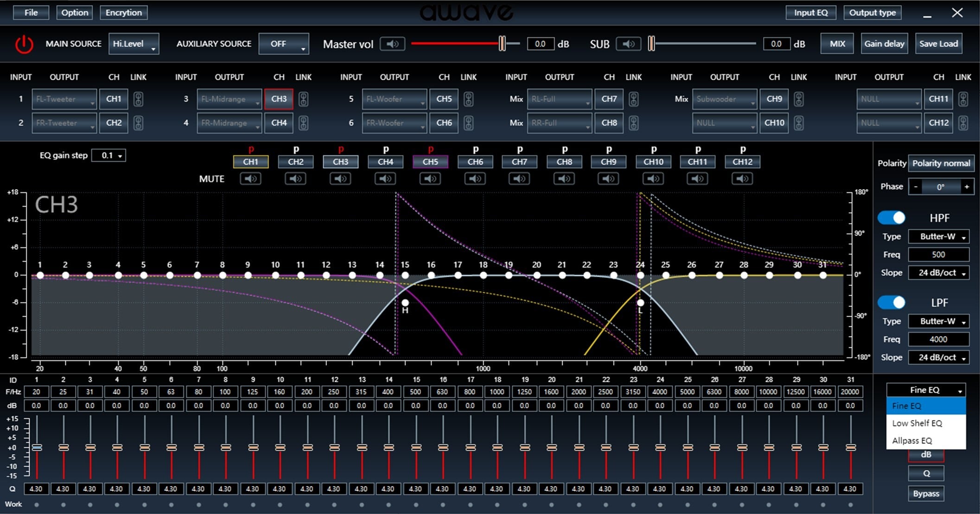Screen dimensions: 980x514
Task: Click the link toggle next to CH12
Action: (x=963, y=123)
